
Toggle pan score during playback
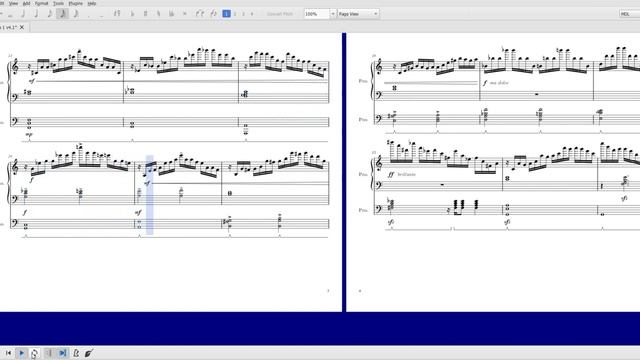tap(62, 353)
